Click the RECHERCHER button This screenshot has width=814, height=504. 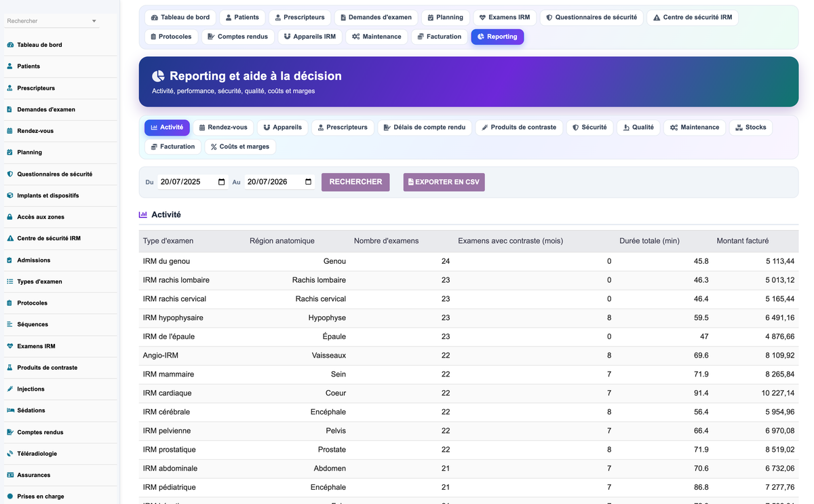click(355, 182)
